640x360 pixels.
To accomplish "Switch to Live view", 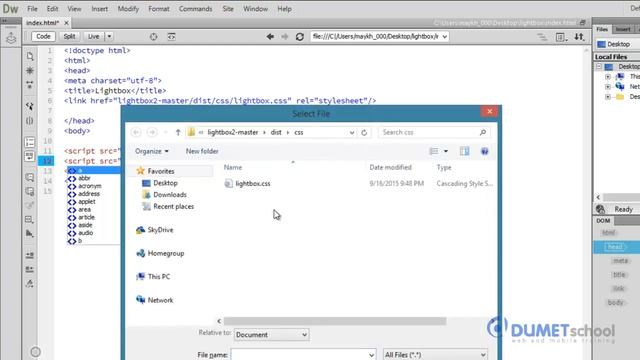I will pos(93,36).
